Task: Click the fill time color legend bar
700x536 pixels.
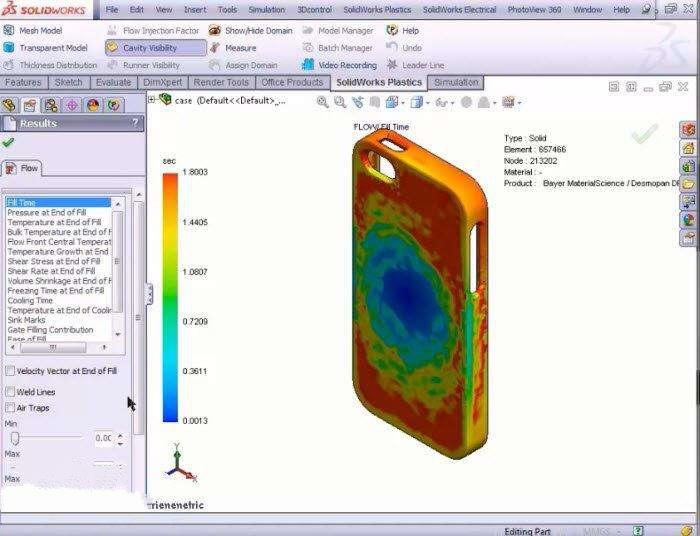Action: (170, 297)
